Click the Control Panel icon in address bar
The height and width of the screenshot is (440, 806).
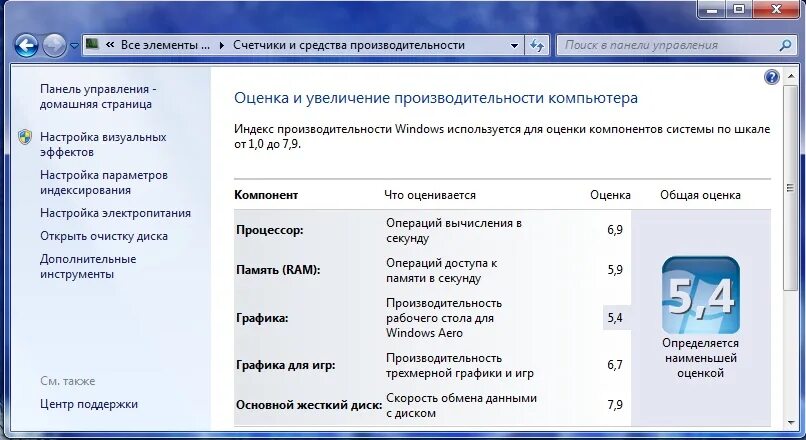(x=92, y=44)
